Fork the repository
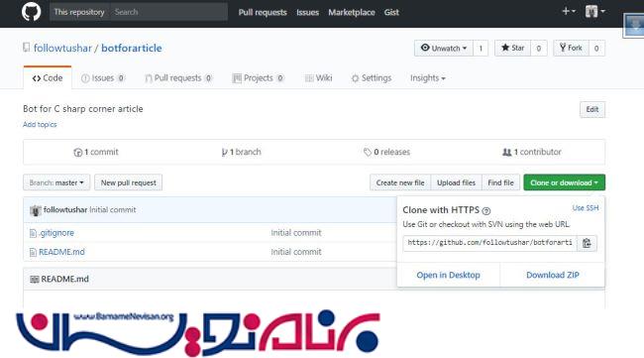 click(571, 48)
